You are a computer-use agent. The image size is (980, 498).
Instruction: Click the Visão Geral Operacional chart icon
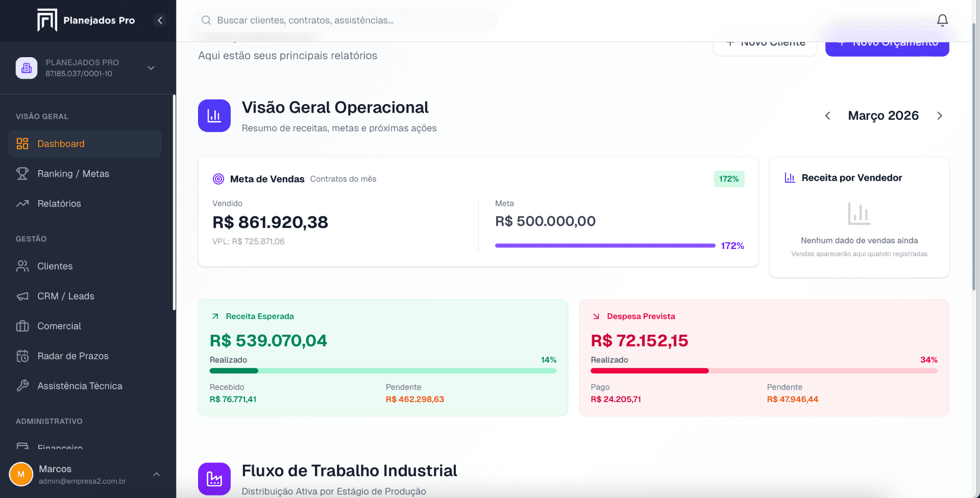(214, 116)
